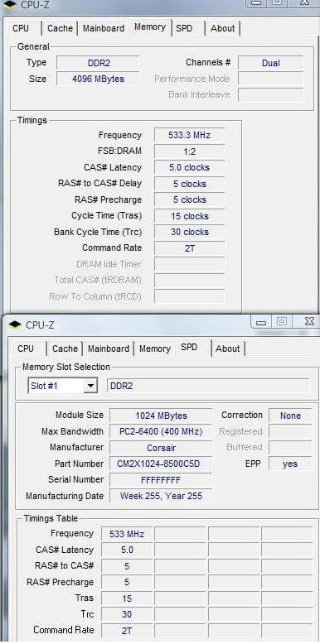Maximize the lower CPU-Z window
This screenshot has height=644, width=320.
(282, 322)
